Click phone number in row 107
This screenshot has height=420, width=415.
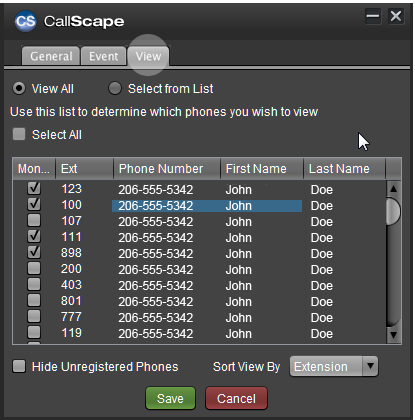pos(156,222)
